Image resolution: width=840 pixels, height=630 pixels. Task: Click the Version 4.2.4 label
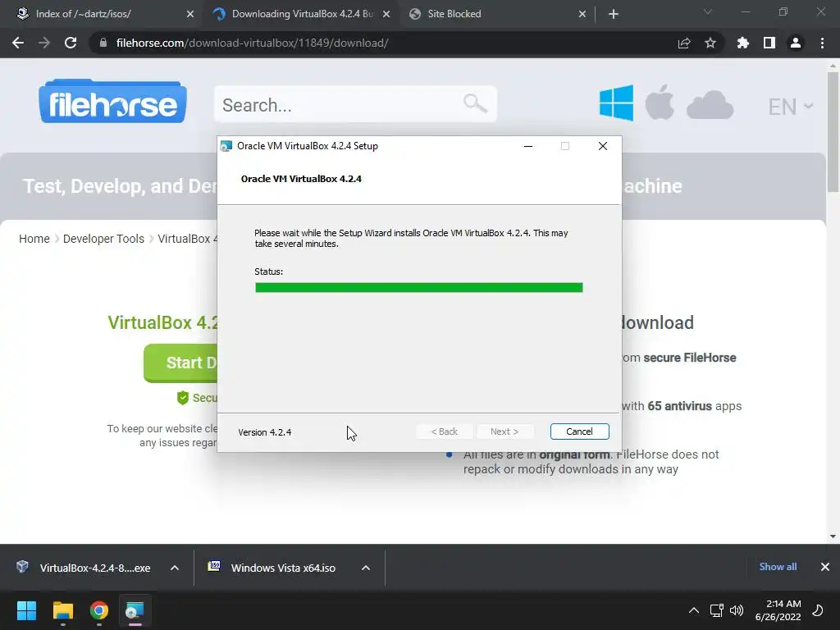click(x=265, y=432)
